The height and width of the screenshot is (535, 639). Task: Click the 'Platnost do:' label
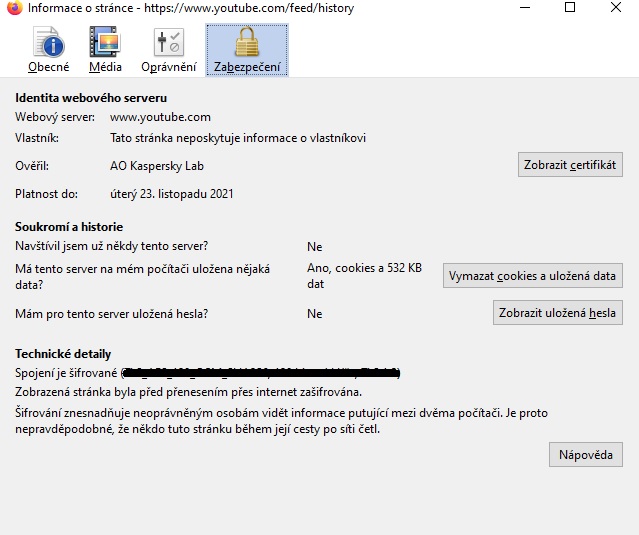pyautogui.click(x=46, y=194)
